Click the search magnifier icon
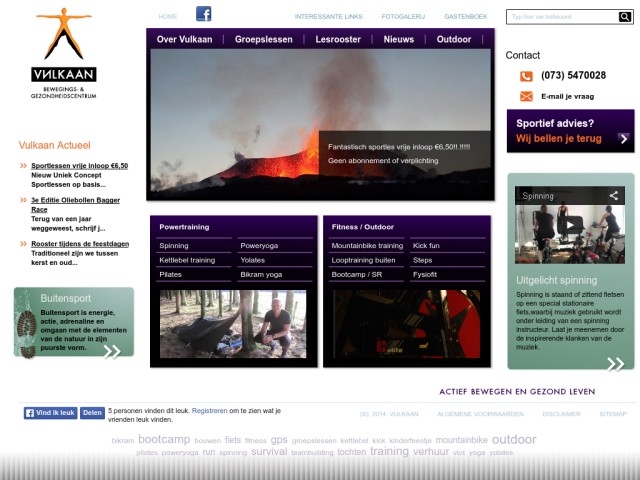 [x=625, y=17]
